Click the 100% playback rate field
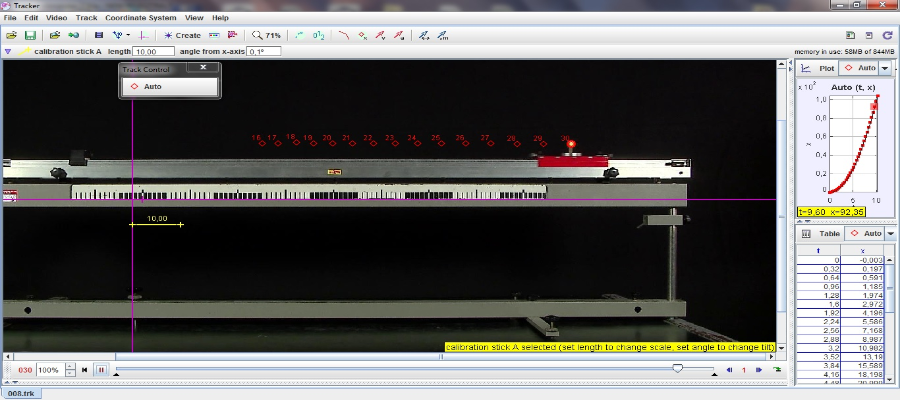900x400 pixels. point(50,370)
